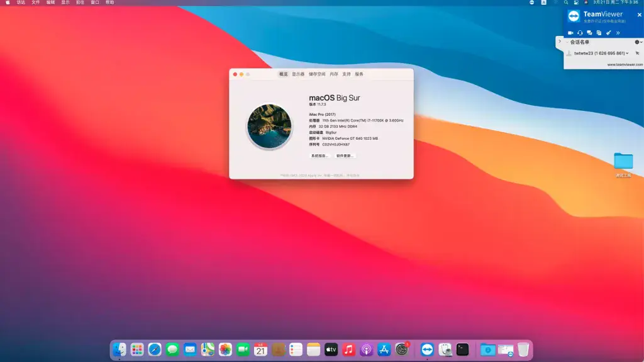Image resolution: width=644 pixels, height=362 pixels.
Task: Start video in the TeamViewer panel
Action: coord(570,33)
